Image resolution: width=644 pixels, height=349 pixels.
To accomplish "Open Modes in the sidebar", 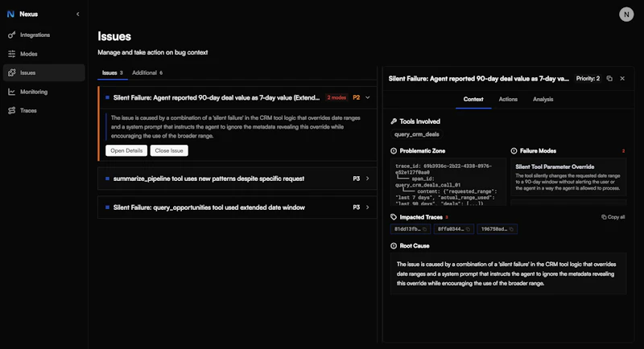I will coord(44,54).
